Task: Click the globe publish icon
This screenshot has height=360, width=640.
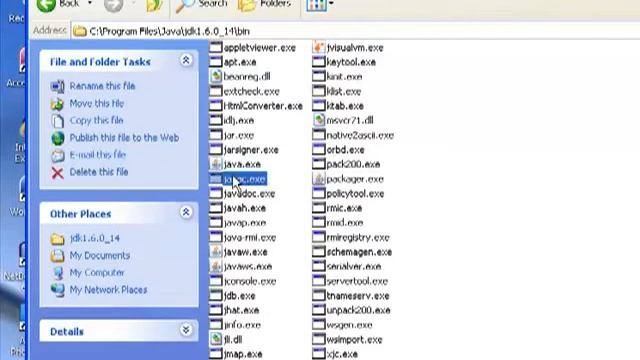Action: pos(58,138)
